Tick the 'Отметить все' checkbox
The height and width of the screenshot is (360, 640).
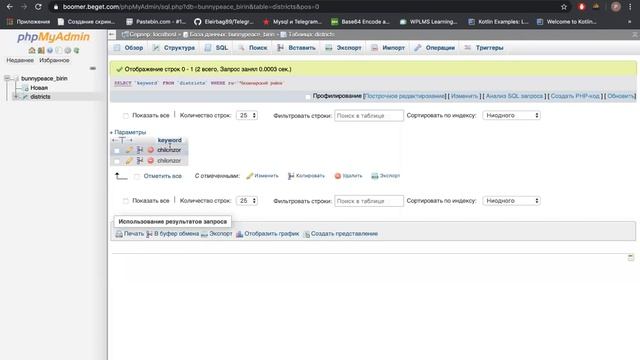tap(137, 176)
